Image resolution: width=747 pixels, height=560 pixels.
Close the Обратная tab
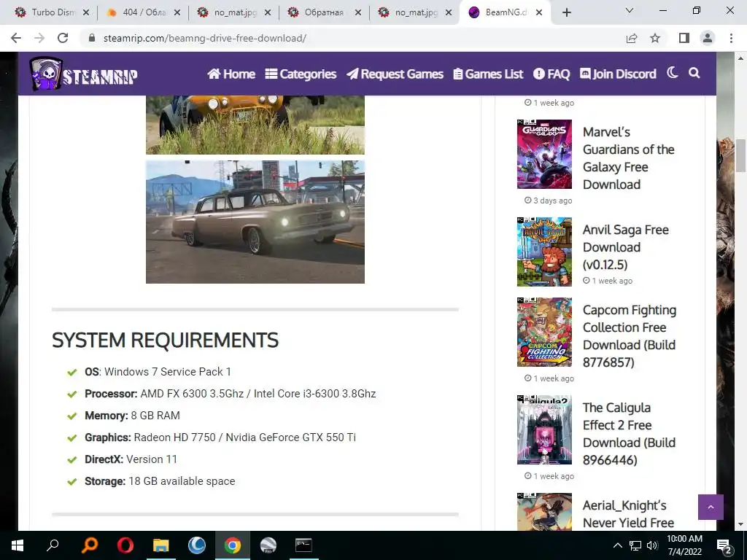(358, 12)
